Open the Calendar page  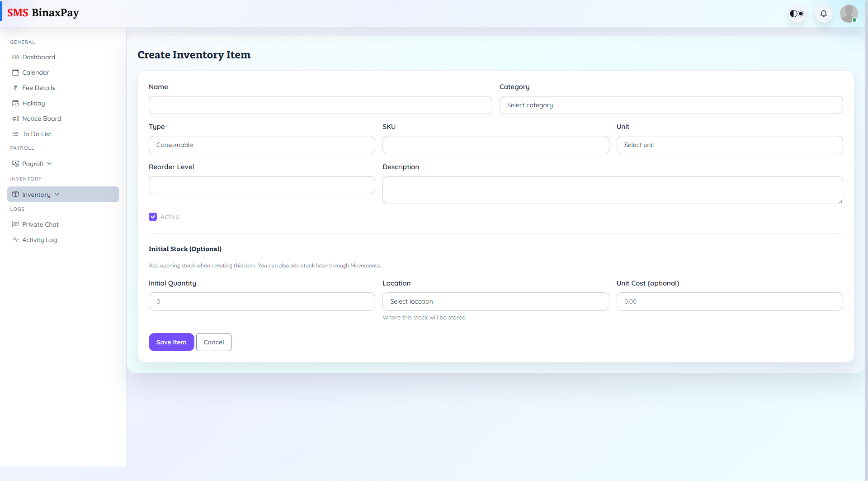35,72
